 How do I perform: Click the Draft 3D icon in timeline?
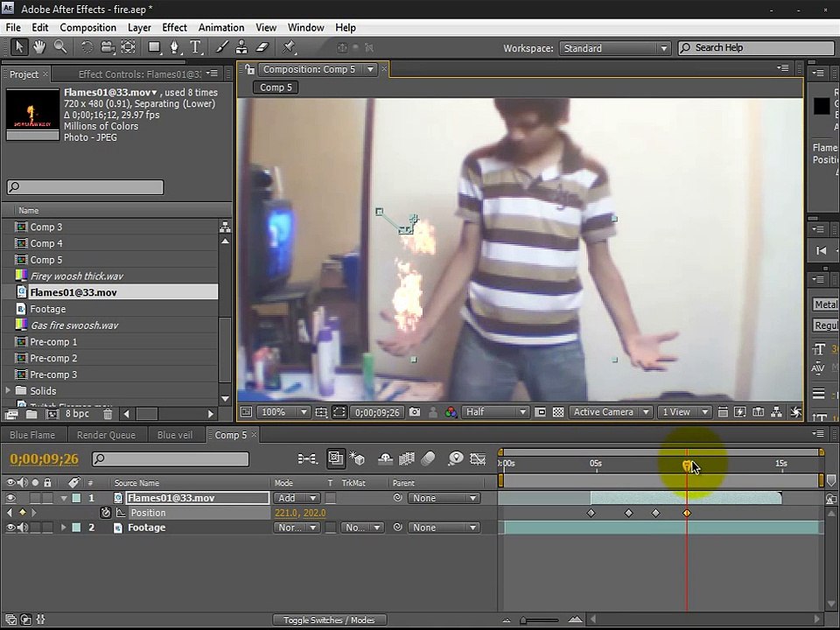click(x=357, y=458)
